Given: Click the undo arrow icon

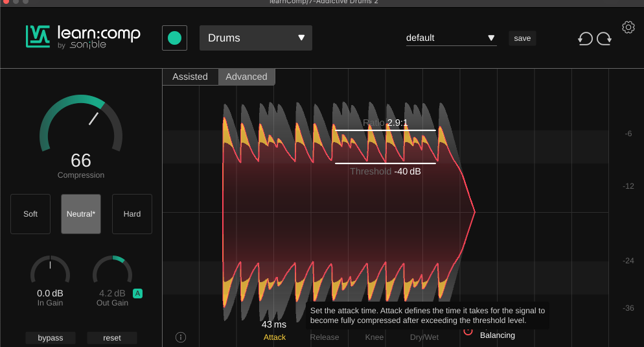Looking at the screenshot, I should [x=585, y=39].
